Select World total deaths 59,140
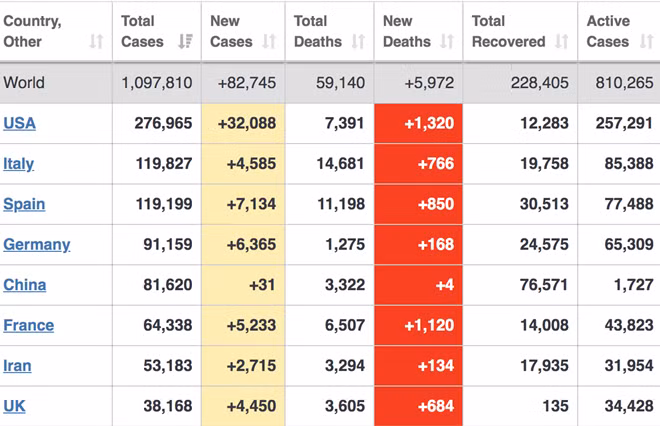This screenshot has width=660, height=426. (x=341, y=83)
